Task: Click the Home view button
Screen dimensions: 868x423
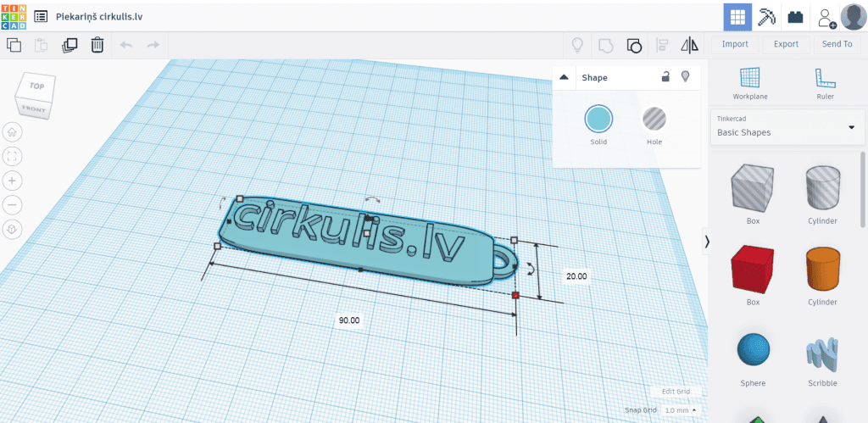Action: click(x=12, y=133)
